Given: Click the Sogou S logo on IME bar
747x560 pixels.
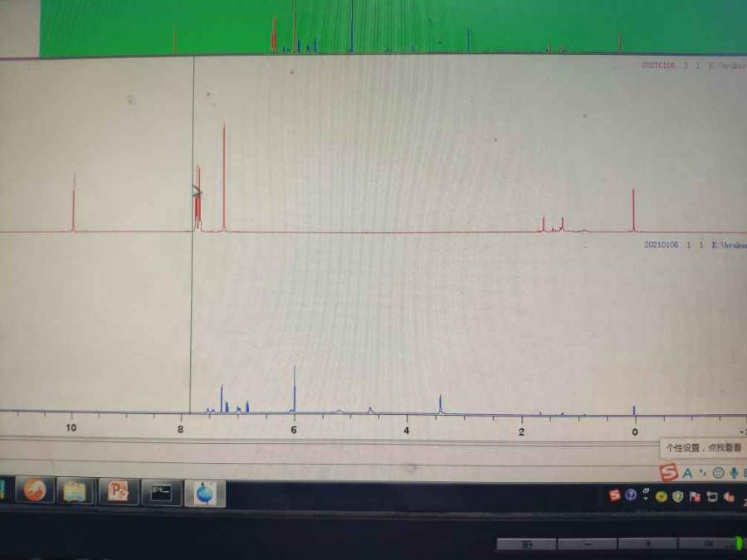Looking at the screenshot, I should pos(668,472).
